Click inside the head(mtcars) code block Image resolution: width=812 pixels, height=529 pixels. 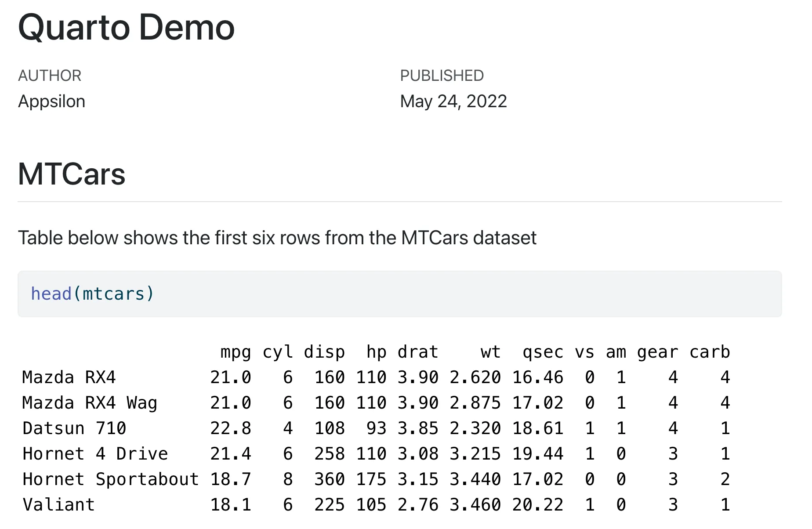point(400,294)
